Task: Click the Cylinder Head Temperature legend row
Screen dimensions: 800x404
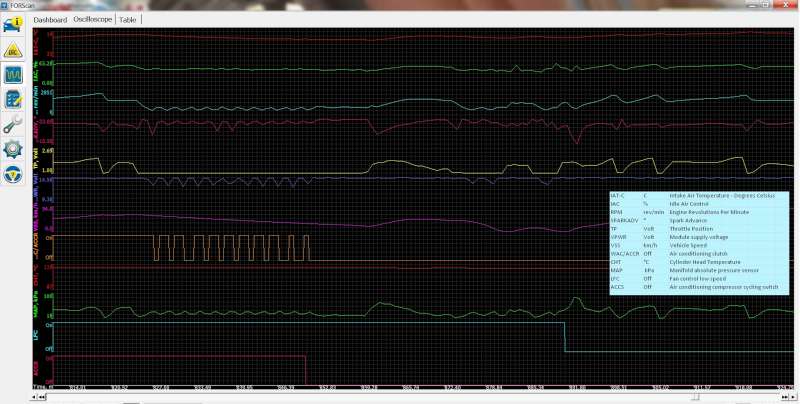Action: [x=698, y=262]
